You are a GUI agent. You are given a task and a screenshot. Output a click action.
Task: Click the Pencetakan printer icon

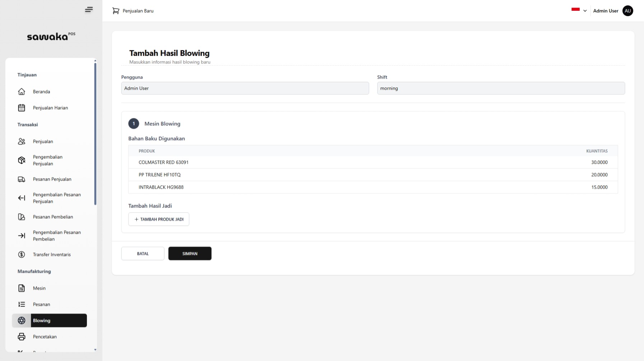point(22,337)
